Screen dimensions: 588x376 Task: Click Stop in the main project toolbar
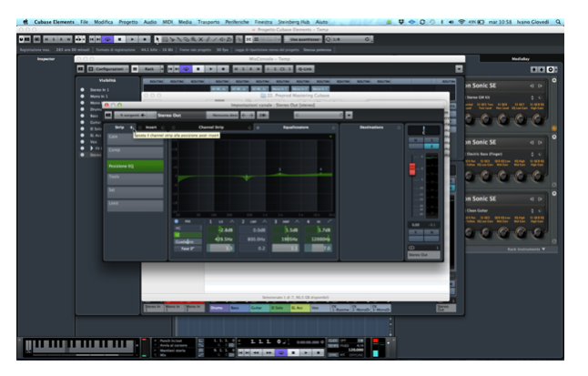pyautogui.click(x=119, y=39)
